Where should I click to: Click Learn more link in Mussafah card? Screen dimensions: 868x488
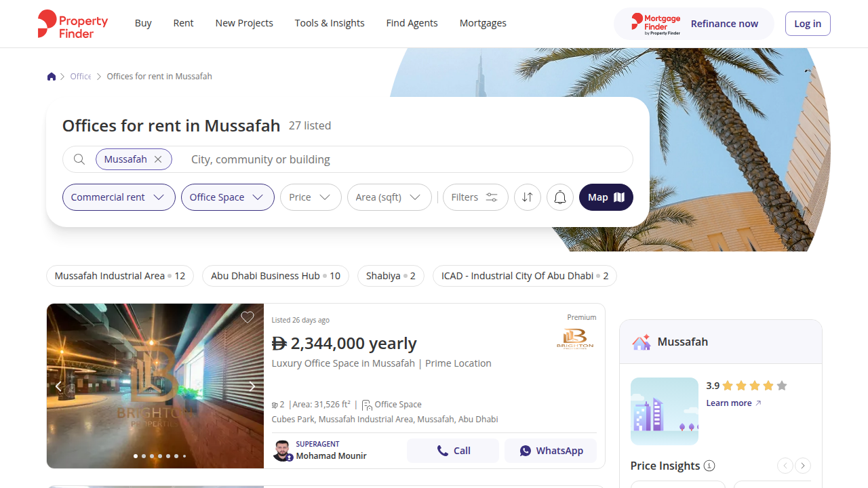coord(734,403)
